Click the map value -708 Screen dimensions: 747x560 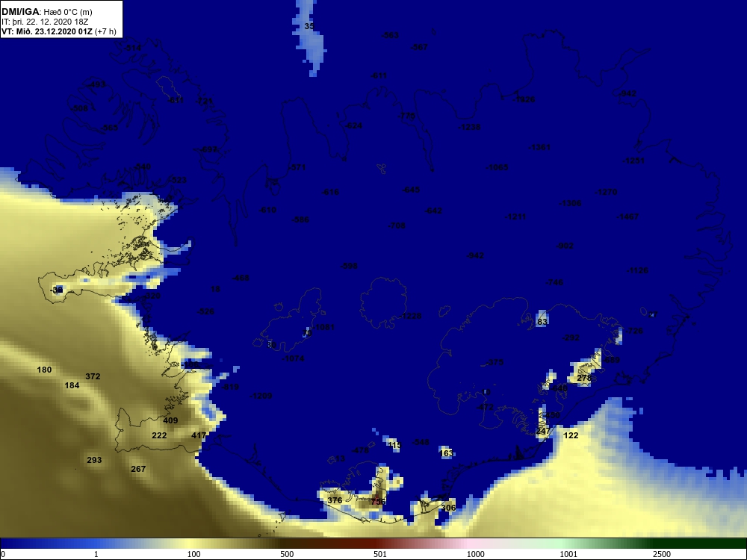397,225
